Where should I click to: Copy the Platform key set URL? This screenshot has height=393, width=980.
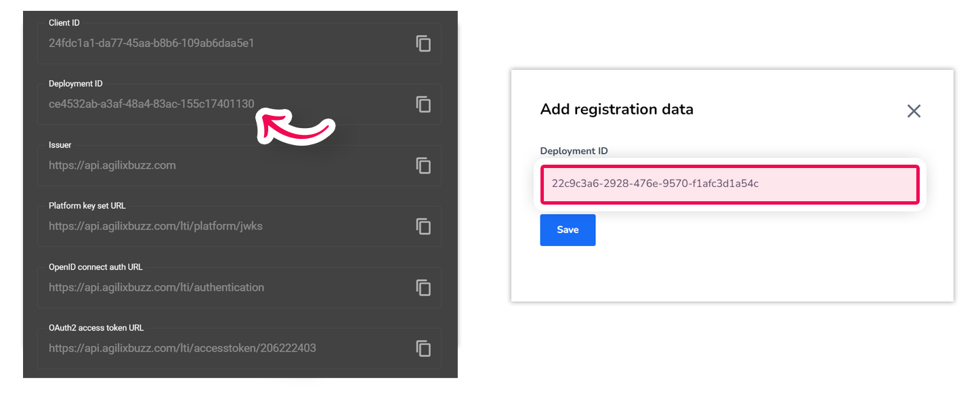pos(423,226)
